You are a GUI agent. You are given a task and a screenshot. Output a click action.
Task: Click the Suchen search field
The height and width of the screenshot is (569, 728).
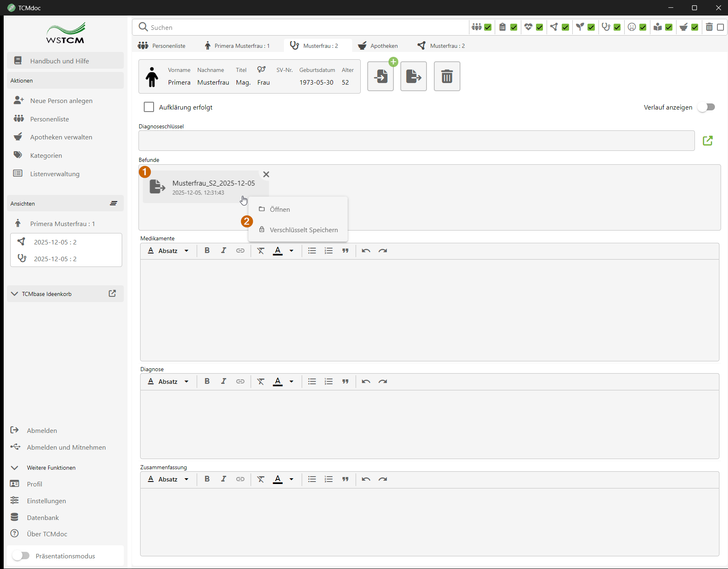pyautogui.click(x=302, y=27)
